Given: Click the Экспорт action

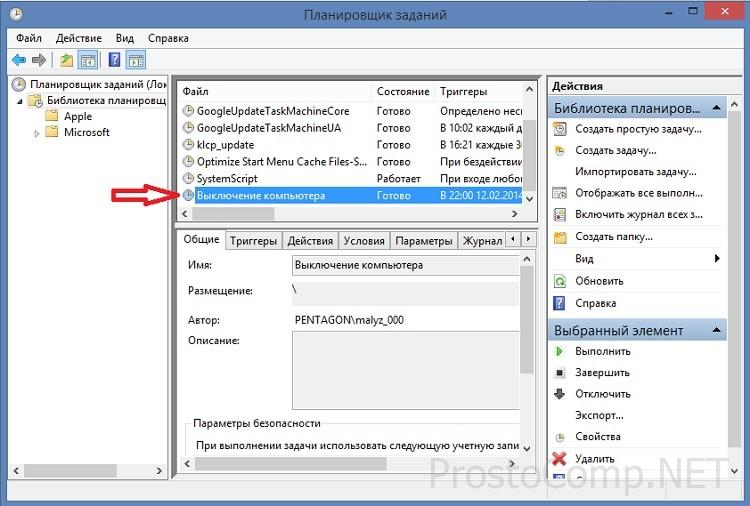Looking at the screenshot, I should [x=599, y=416].
